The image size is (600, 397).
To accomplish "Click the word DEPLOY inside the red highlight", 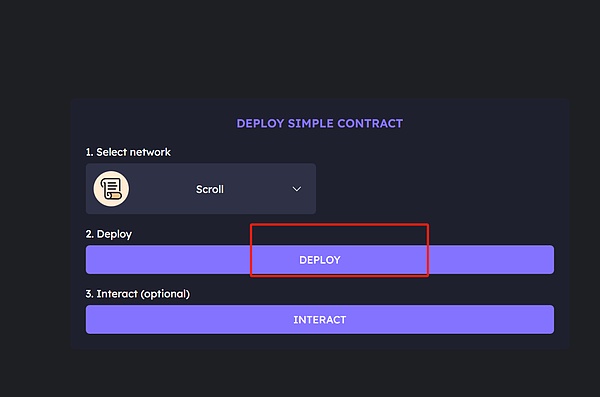I will click(320, 260).
